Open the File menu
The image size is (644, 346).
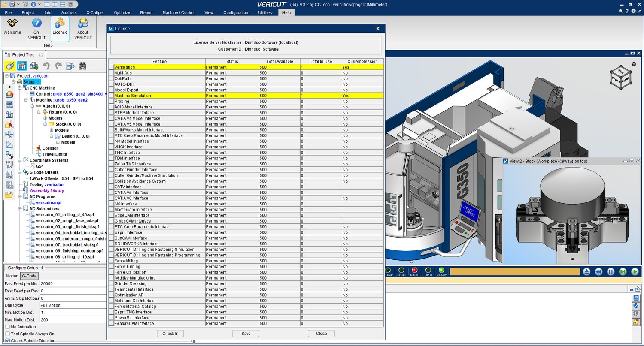(8, 12)
